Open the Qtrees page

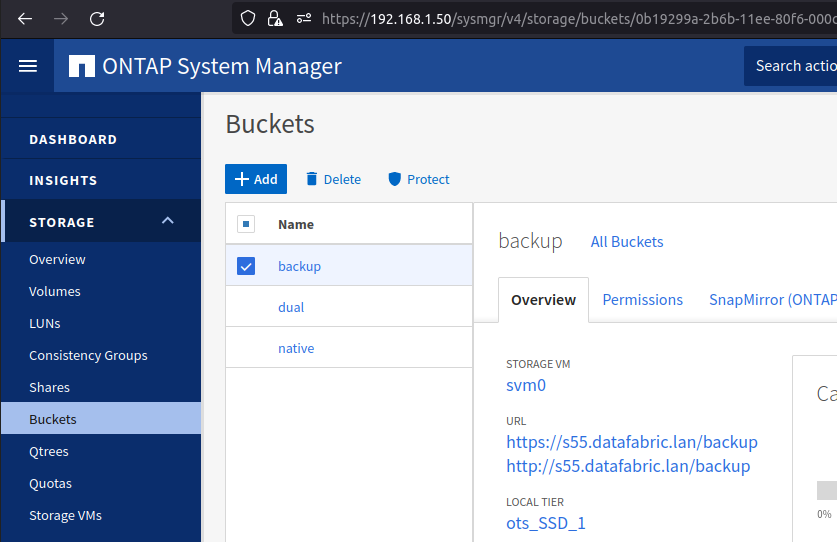pyautogui.click(x=49, y=452)
